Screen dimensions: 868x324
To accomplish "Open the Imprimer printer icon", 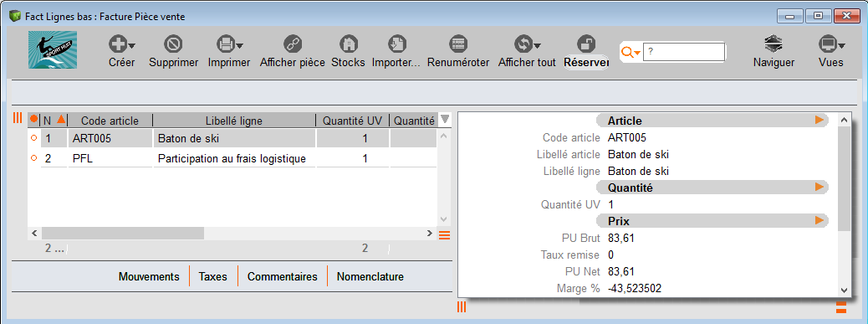I will click(x=226, y=44).
